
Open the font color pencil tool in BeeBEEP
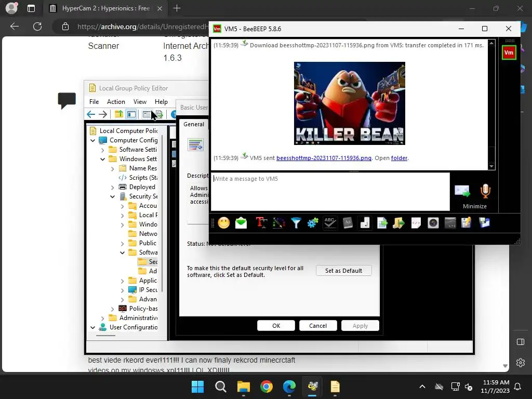pyautogui.click(x=278, y=223)
